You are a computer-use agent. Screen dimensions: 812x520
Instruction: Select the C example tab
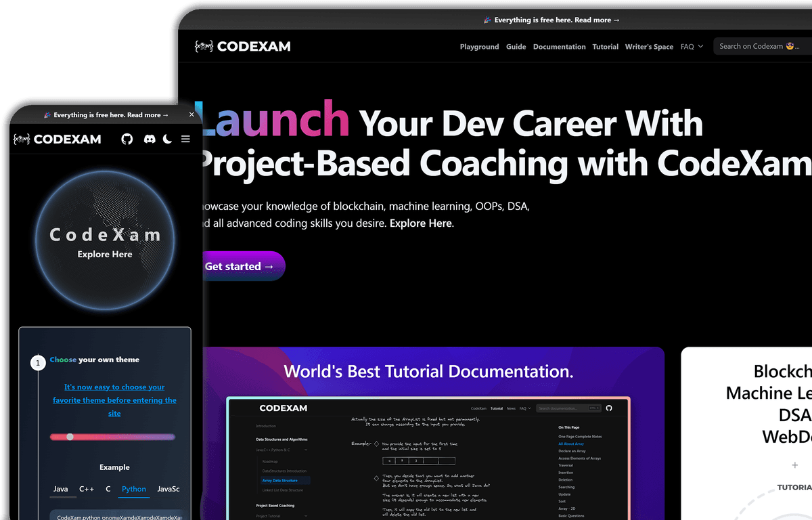(x=108, y=489)
